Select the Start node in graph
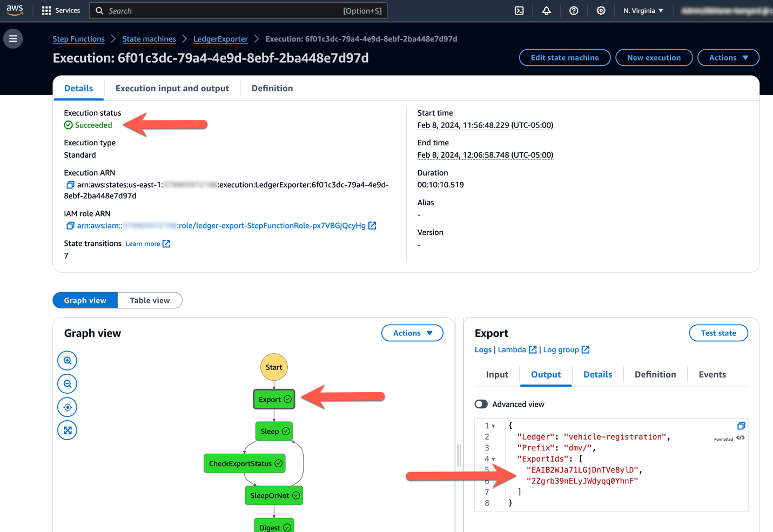 pyautogui.click(x=274, y=367)
